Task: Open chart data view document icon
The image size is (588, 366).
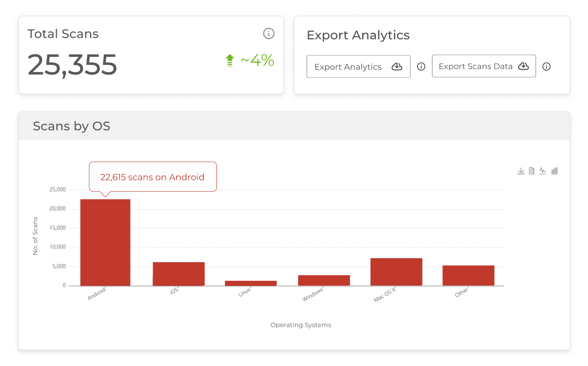Action: (532, 171)
